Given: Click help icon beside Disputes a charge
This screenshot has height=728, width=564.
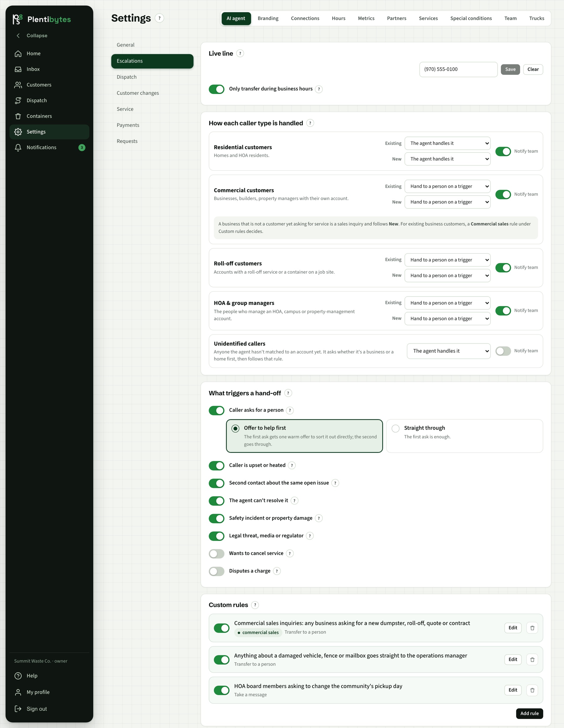Looking at the screenshot, I should pos(277,571).
